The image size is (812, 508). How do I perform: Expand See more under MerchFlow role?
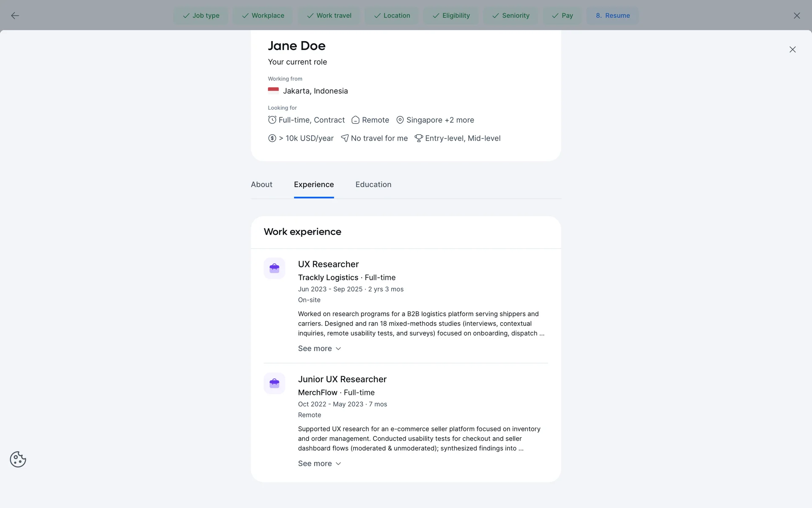pyautogui.click(x=319, y=464)
